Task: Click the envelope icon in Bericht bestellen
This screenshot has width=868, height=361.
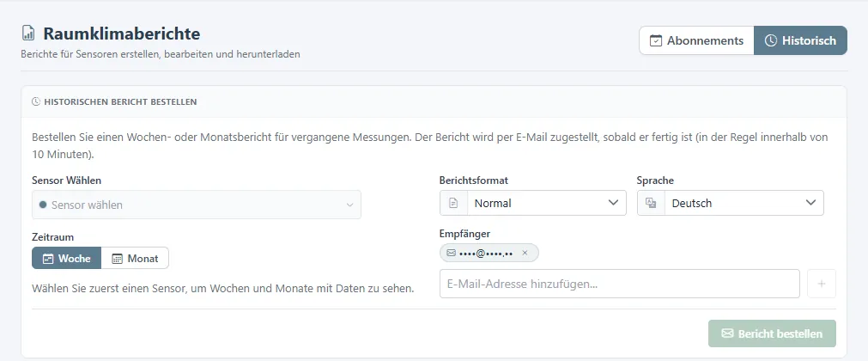Action: 727,333
